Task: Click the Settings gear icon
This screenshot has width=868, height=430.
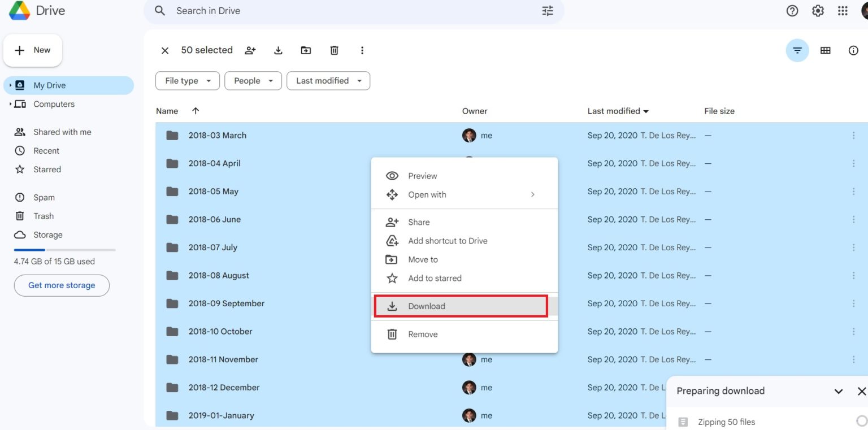Action: [x=817, y=11]
